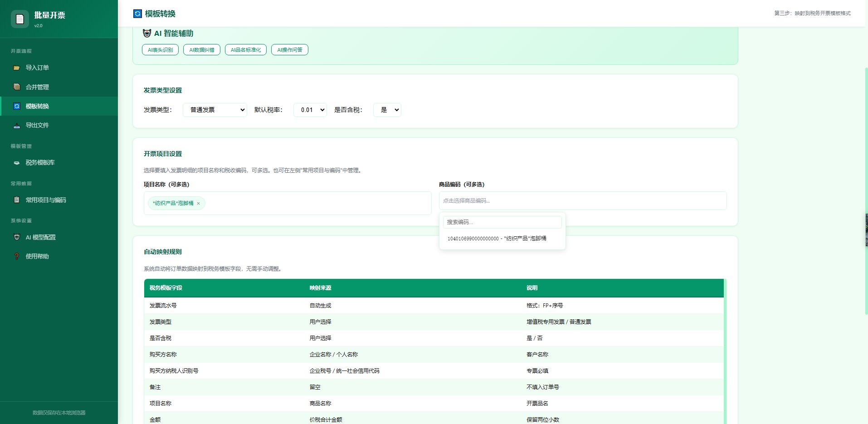Click the AI表头识别 button
868x424 pixels.
click(x=161, y=50)
